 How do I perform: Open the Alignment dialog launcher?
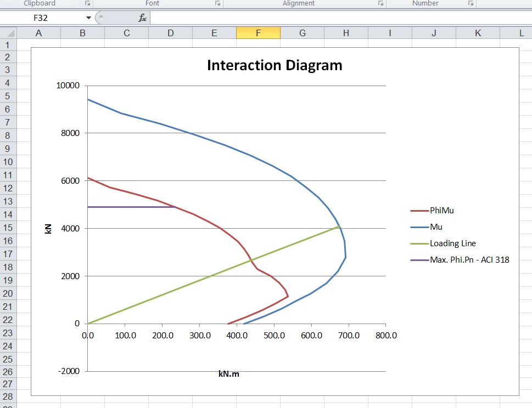pyautogui.click(x=380, y=3)
